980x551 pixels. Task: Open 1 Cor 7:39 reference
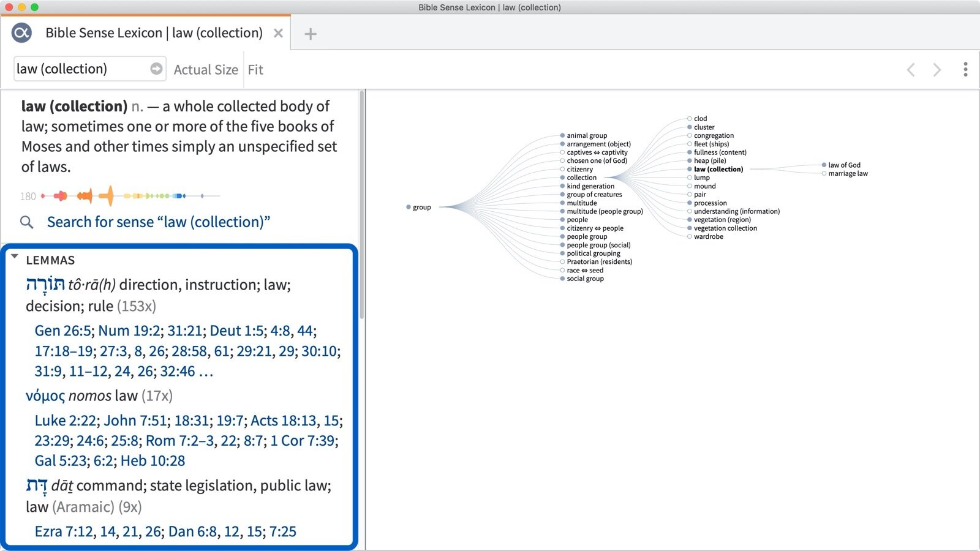click(x=303, y=441)
